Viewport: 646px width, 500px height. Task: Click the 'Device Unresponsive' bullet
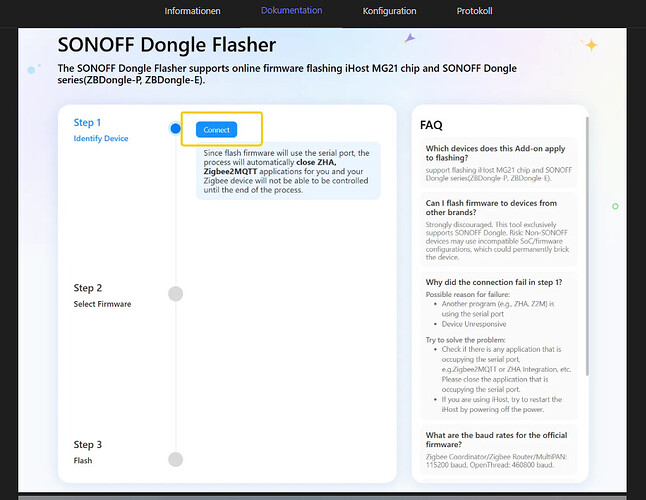coord(474,324)
